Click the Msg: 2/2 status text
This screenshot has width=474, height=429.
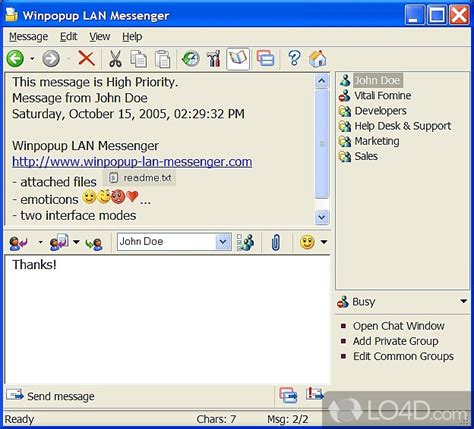pos(288,419)
